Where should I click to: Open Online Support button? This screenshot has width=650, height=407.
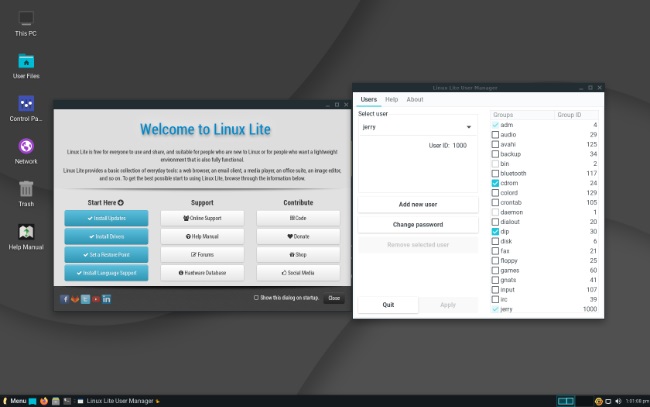pyautogui.click(x=202, y=218)
